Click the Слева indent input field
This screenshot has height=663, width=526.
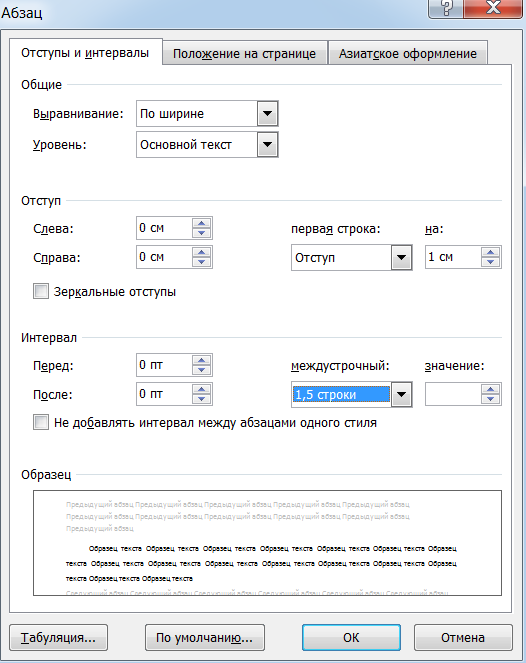pyautogui.click(x=164, y=228)
